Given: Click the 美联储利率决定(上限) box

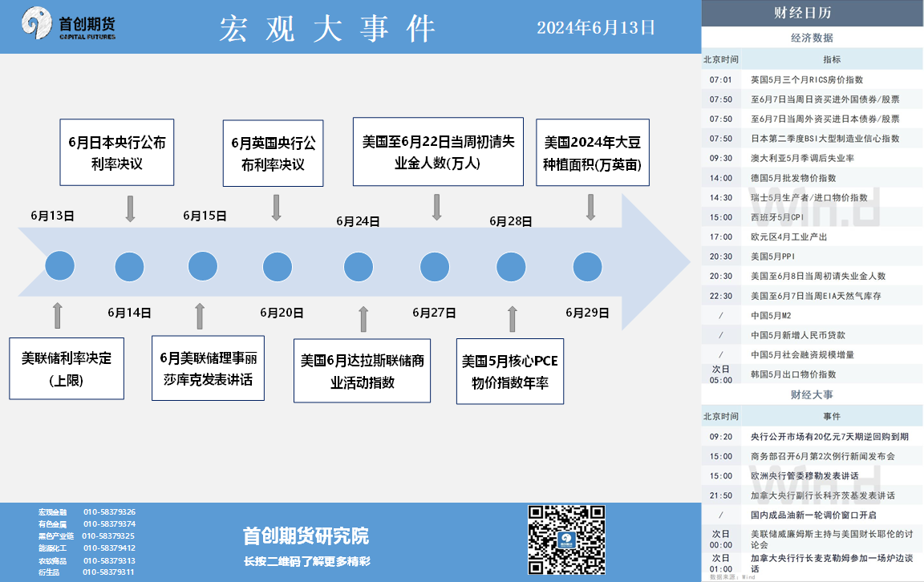Looking at the screenshot, I should [67, 369].
